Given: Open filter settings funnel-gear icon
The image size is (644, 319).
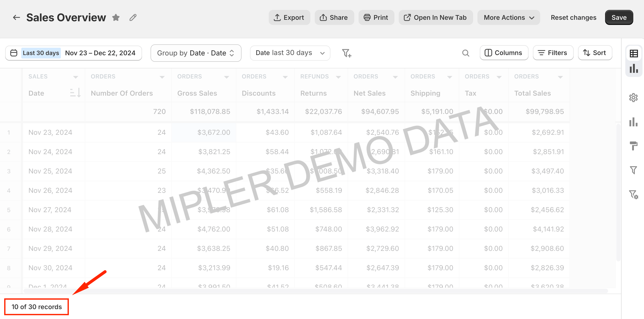Looking at the screenshot, I should coord(633,194).
